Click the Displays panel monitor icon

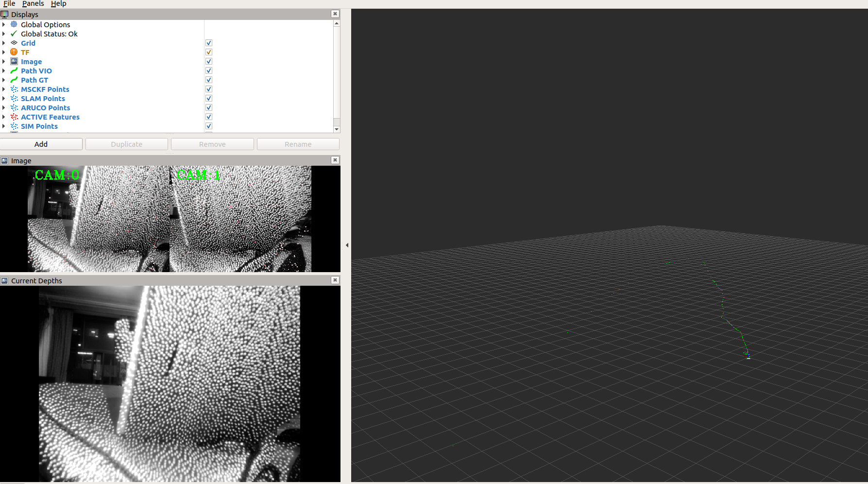(4, 14)
